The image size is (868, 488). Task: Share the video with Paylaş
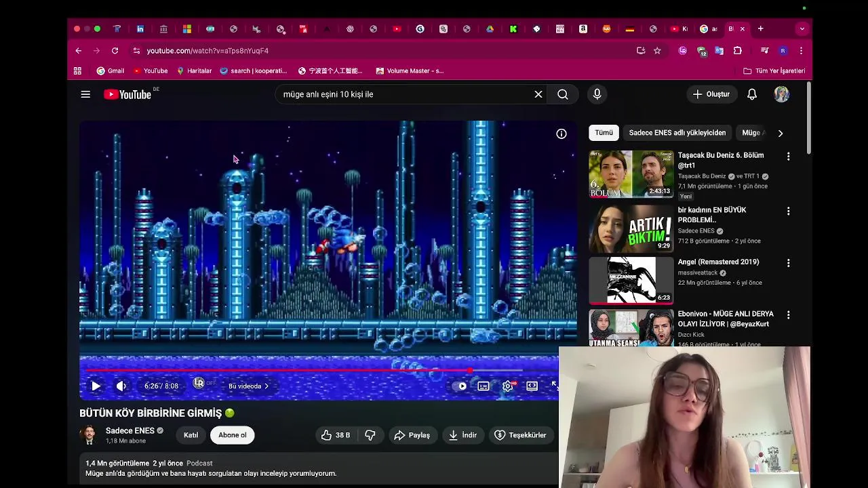pos(412,435)
